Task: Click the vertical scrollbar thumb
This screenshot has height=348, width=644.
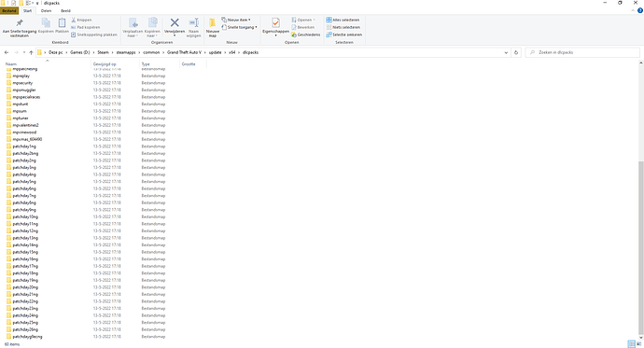Action: click(x=640, y=248)
